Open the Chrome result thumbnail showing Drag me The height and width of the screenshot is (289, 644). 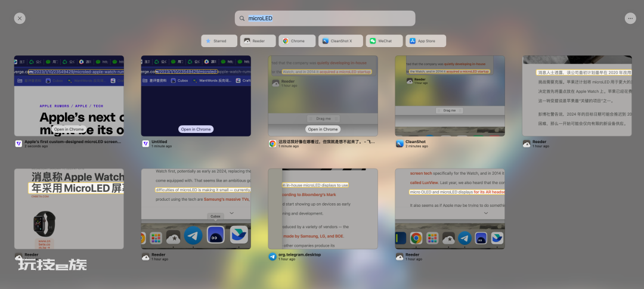point(323,96)
